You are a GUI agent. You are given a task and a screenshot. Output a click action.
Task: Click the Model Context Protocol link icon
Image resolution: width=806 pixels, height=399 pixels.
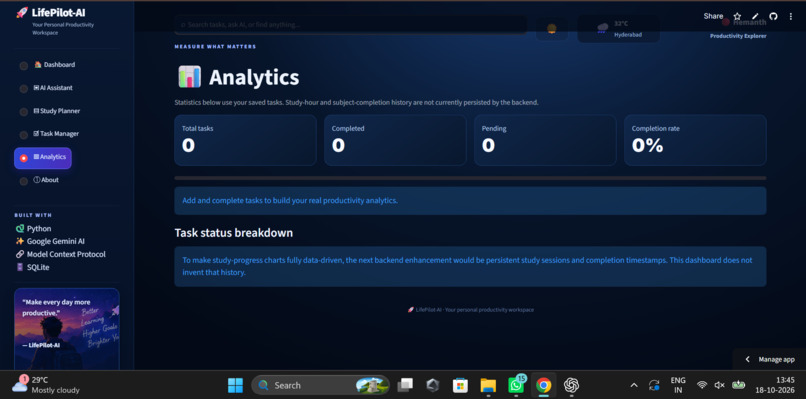pyautogui.click(x=20, y=254)
